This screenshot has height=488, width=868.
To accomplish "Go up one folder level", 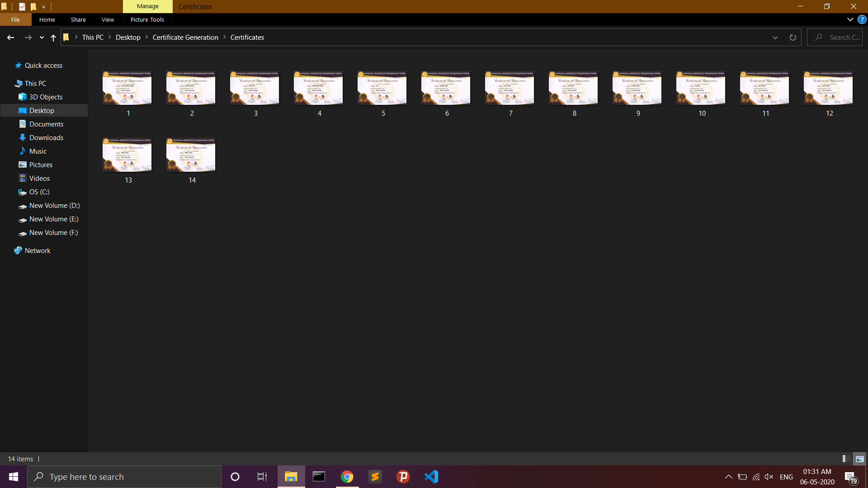I will (53, 38).
